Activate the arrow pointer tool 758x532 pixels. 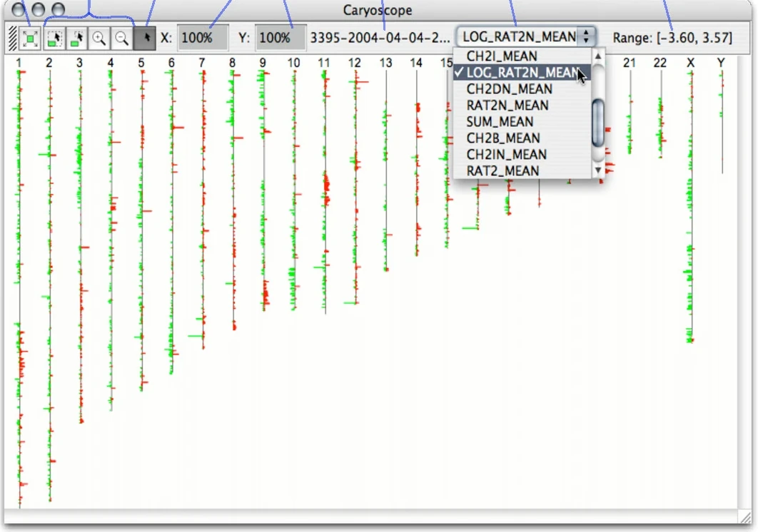tap(145, 39)
